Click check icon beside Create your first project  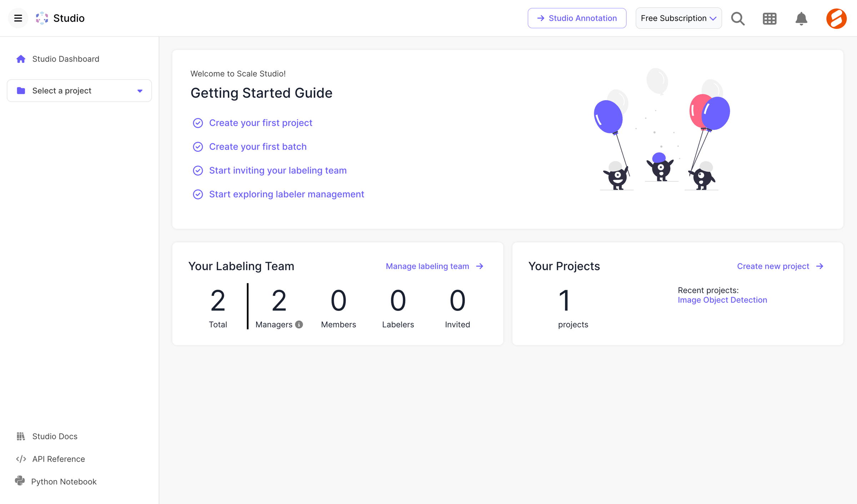coord(198,123)
